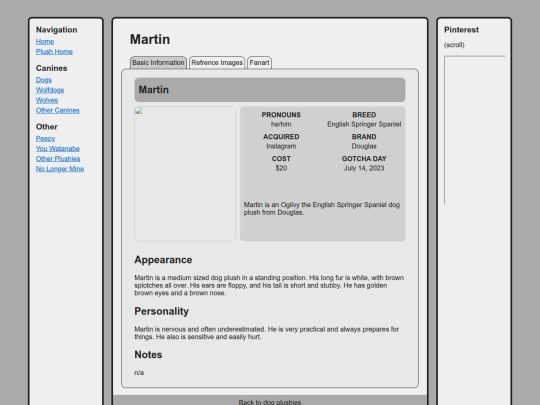Select the 'July 14, 2023' gotcha day value
The image size is (540, 405).
(x=364, y=168)
